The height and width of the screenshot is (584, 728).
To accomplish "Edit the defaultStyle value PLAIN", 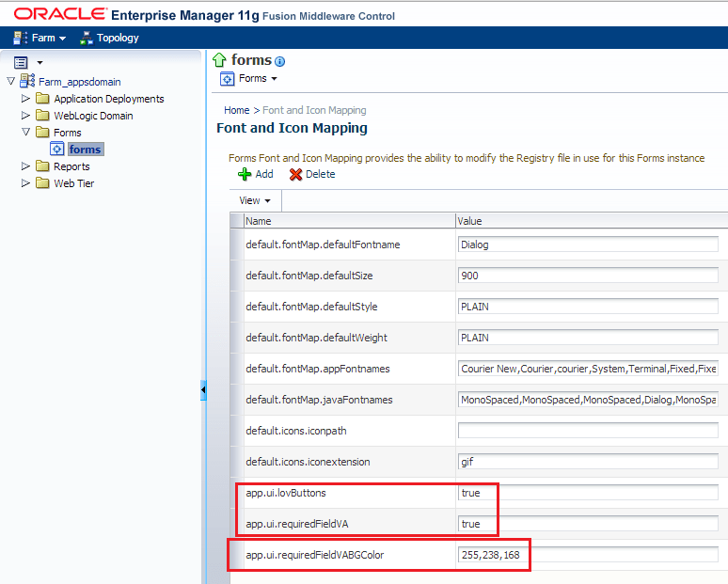I will pyautogui.click(x=588, y=307).
